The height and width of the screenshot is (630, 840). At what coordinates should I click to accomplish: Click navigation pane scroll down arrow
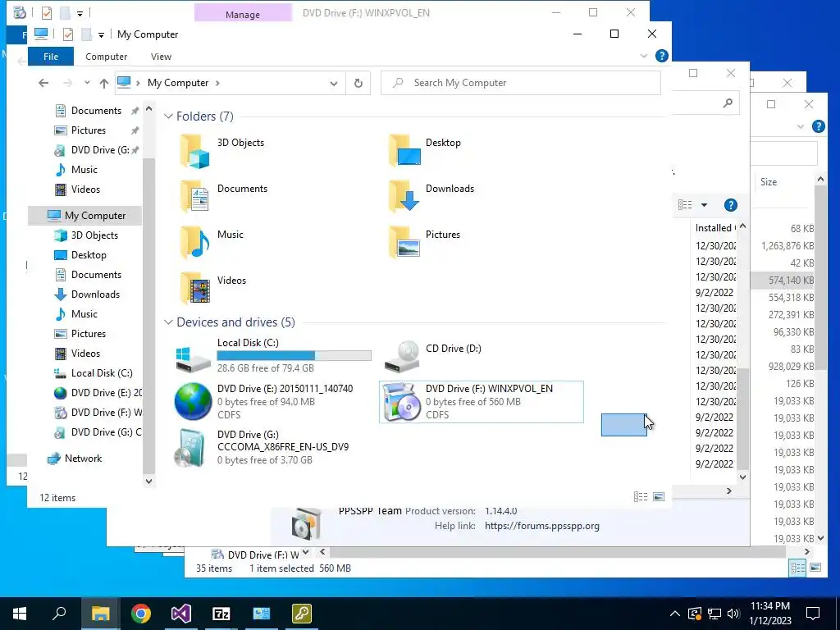pos(149,481)
